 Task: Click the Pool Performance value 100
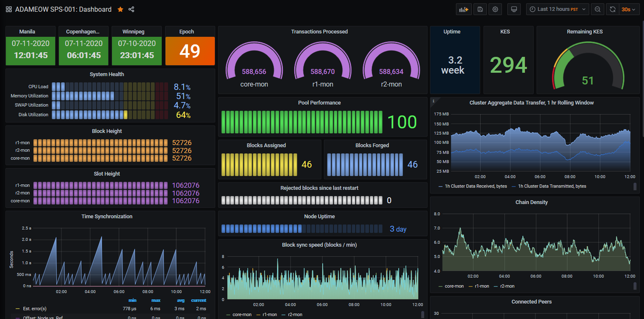(402, 122)
